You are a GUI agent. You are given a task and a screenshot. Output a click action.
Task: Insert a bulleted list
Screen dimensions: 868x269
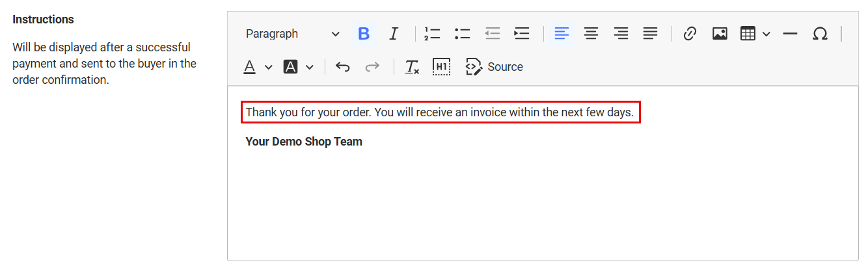tap(462, 34)
